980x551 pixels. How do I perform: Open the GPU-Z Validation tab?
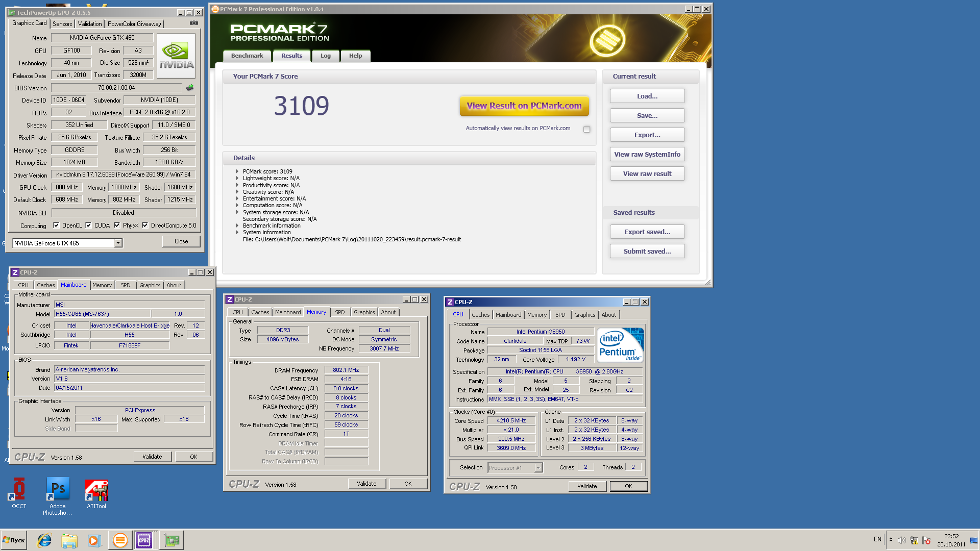coord(90,24)
